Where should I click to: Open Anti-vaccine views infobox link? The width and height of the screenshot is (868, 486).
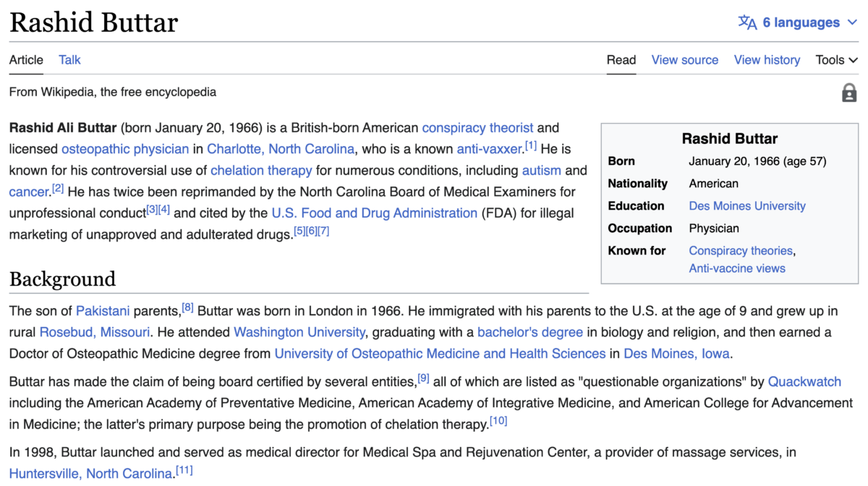[737, 268]
